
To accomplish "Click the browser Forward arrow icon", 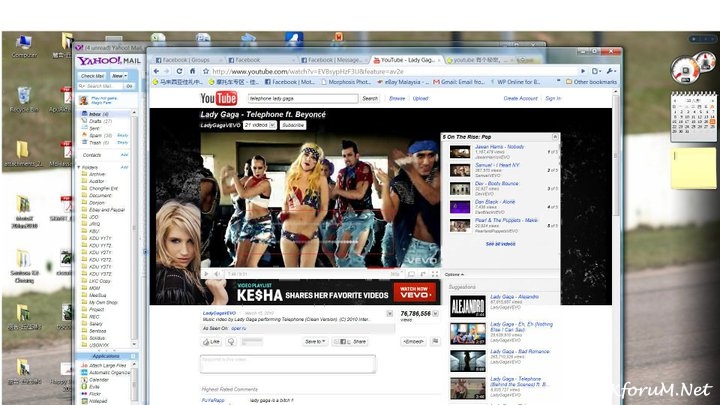I will (x=167, y=71).
